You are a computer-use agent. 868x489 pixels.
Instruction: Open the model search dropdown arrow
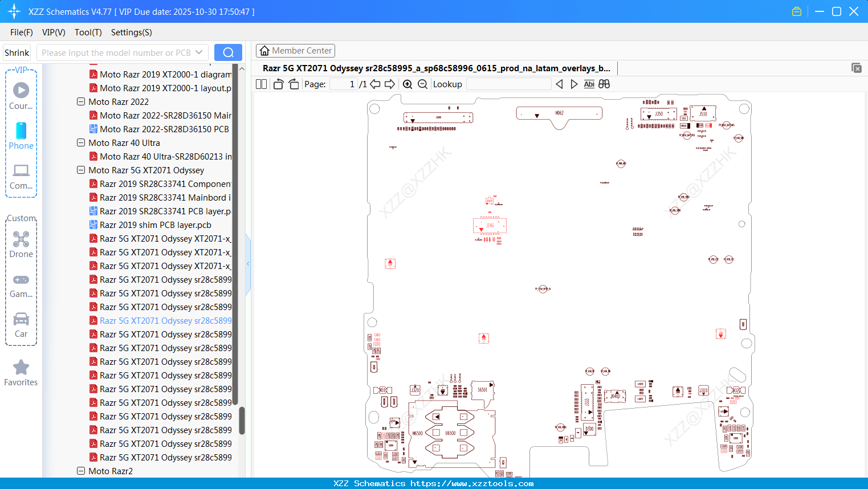tap(199, 52)
